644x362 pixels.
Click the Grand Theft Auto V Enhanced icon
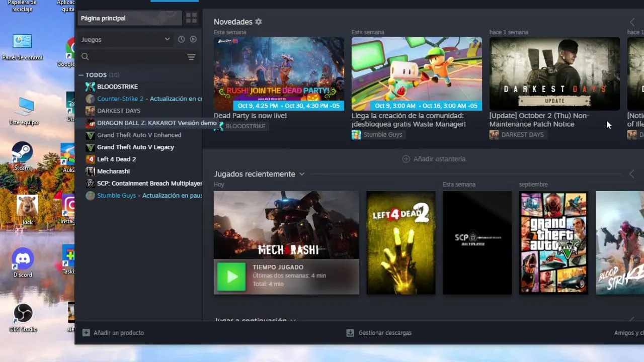coord(90,135)
